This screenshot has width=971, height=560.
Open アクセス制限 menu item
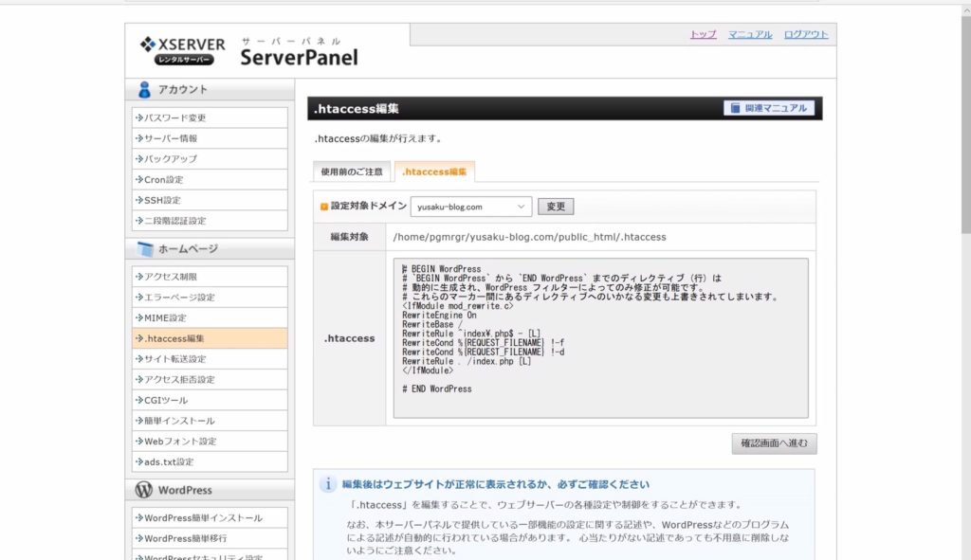coord(210,277)
